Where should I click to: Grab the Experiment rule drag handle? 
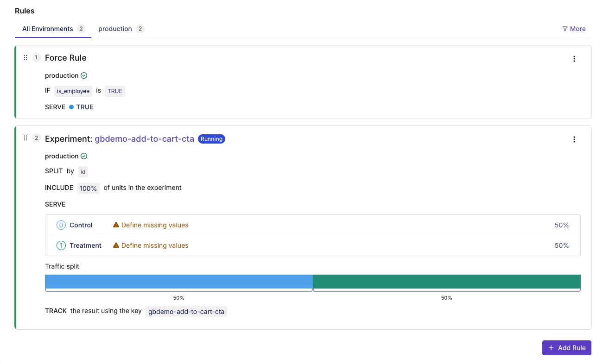(25, 138)
